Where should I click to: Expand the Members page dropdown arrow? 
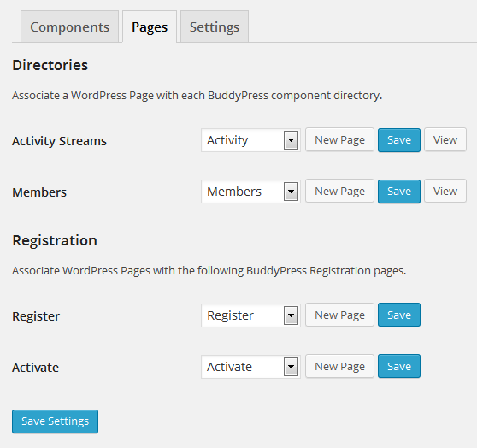tap(291, 192)
